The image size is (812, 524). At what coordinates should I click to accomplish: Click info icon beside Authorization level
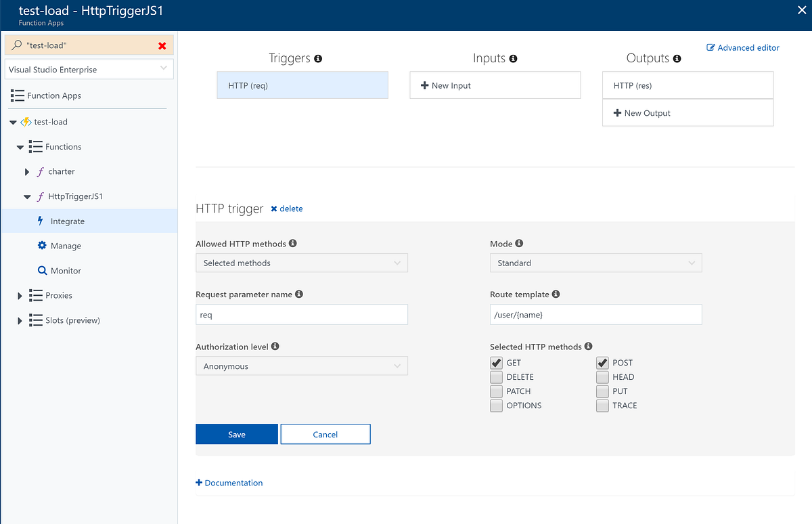pos(275,346)
